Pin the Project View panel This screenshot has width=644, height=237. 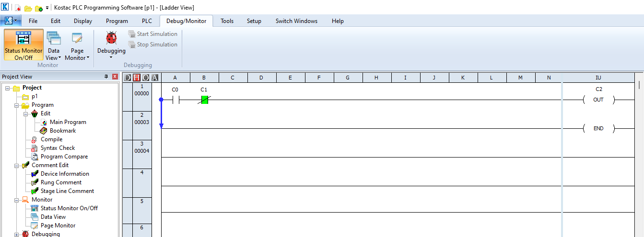[106, 77]
